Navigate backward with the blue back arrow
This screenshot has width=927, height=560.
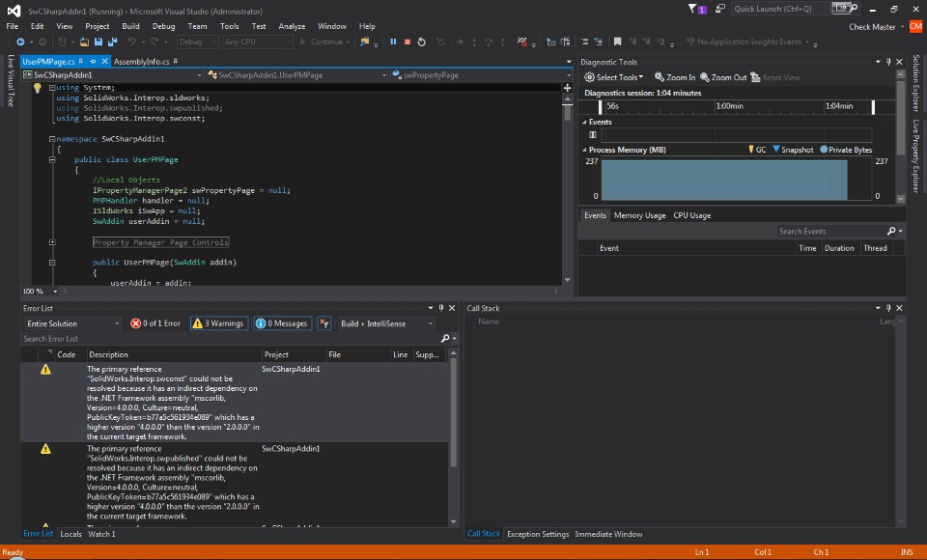tap(20, 42)
